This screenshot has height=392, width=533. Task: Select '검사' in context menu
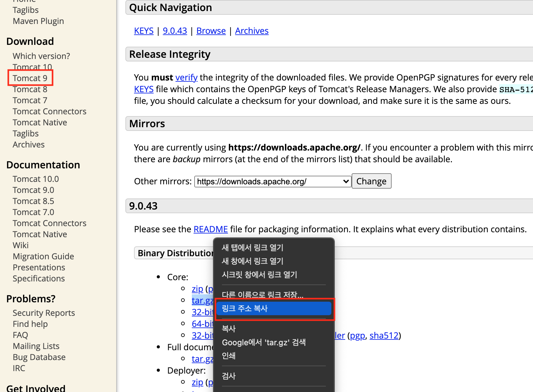pos(274,376)
